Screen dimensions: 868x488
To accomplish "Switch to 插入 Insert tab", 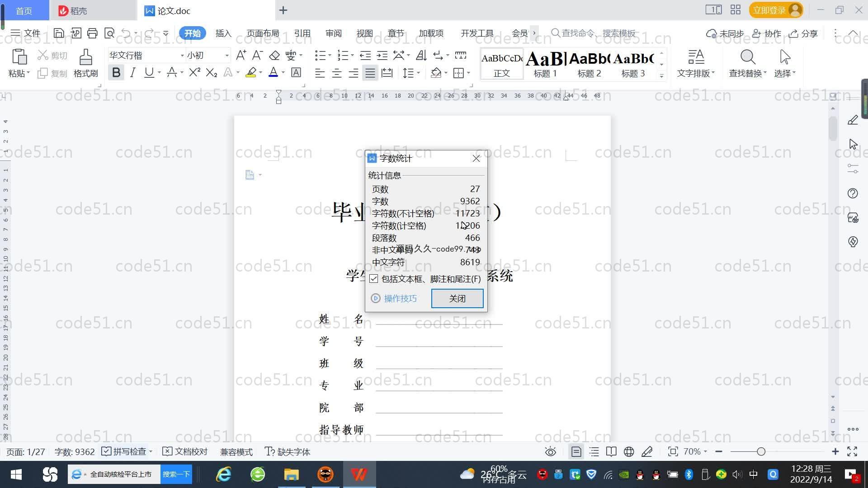I will pyautogui.click(x=223, y=33).
